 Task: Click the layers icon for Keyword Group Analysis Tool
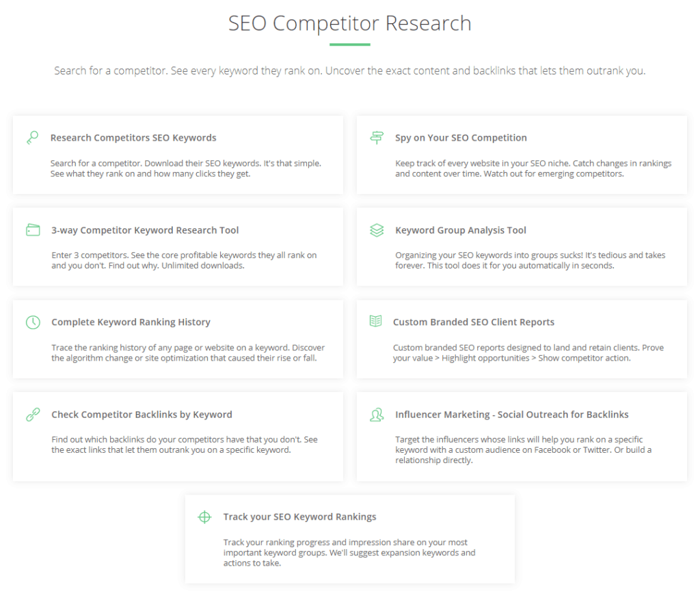coord(377,230)
